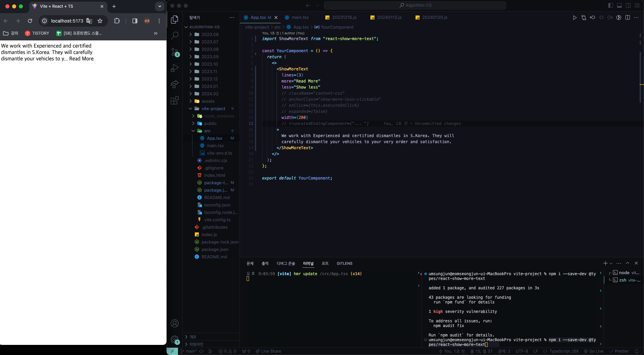Maximize the terminal panel with chevron up
Image resolution: width=644 pixels, height=355 pixels.
coord(628,263)
